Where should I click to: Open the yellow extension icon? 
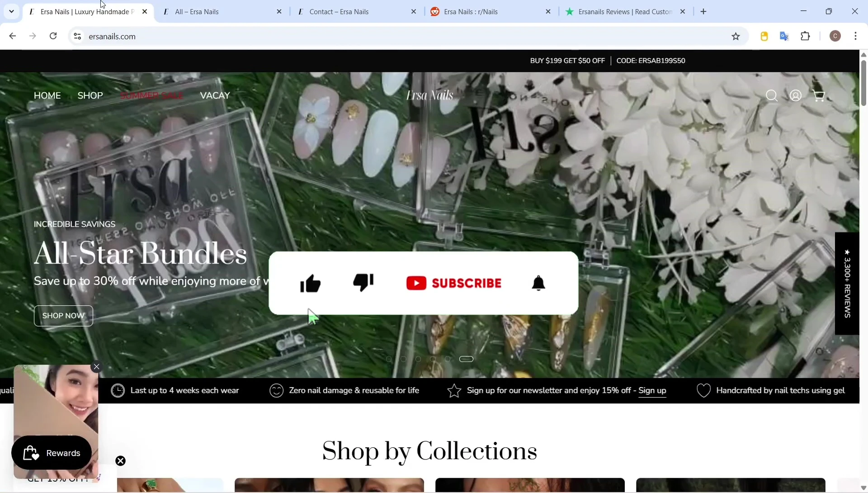click(764, 36)
